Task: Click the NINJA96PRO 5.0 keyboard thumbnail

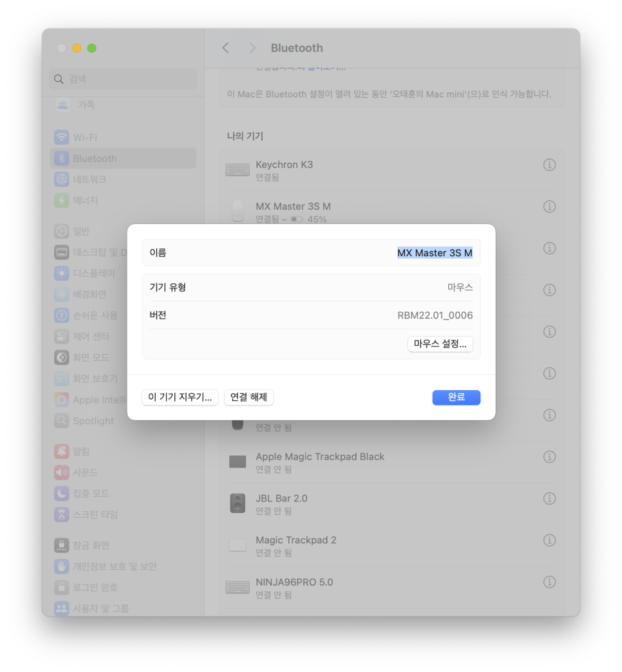Action: pos(238,587)
